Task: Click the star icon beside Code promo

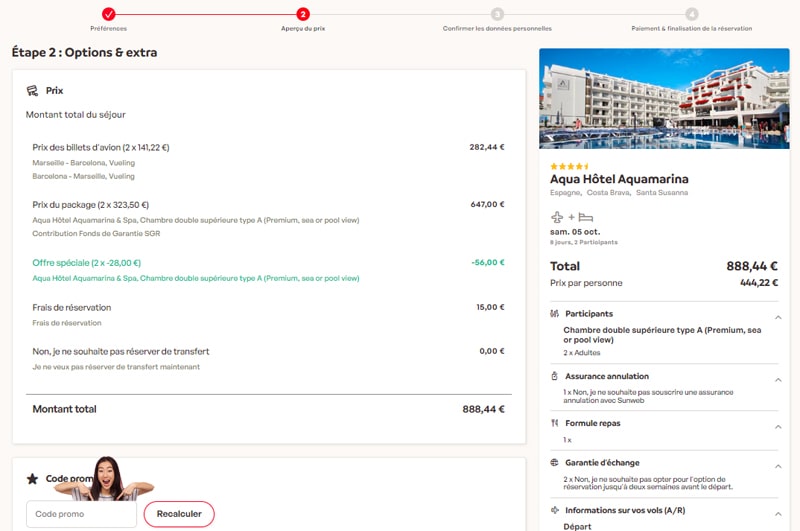Action: click(32, 479)
